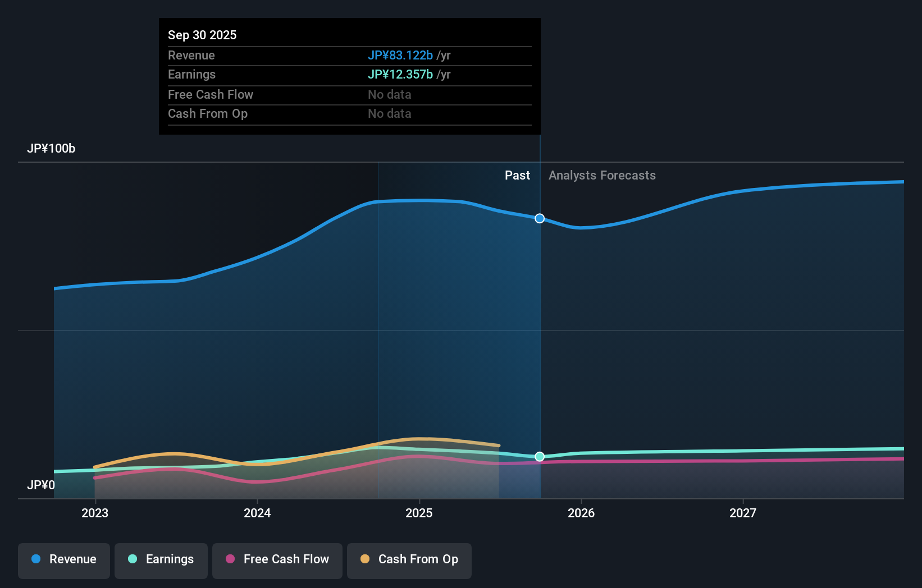Click the Cash From Op legend button
Image resolution: width=922 pixels, height=588 pixels.
[409, 561]
